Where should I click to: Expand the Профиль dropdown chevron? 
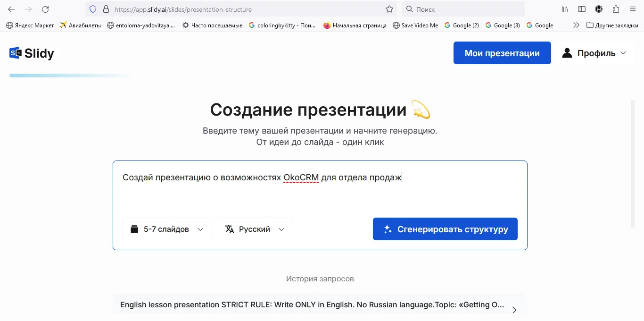(623, 53)
